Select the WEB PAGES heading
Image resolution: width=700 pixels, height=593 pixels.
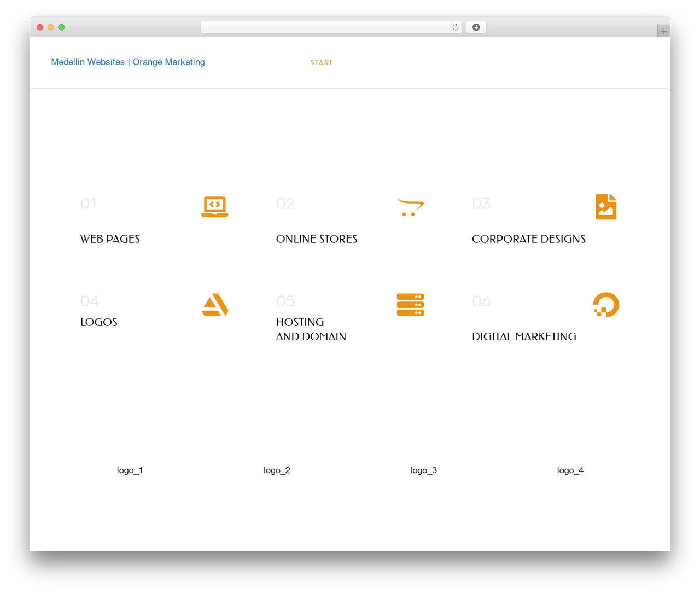[110, 239]
